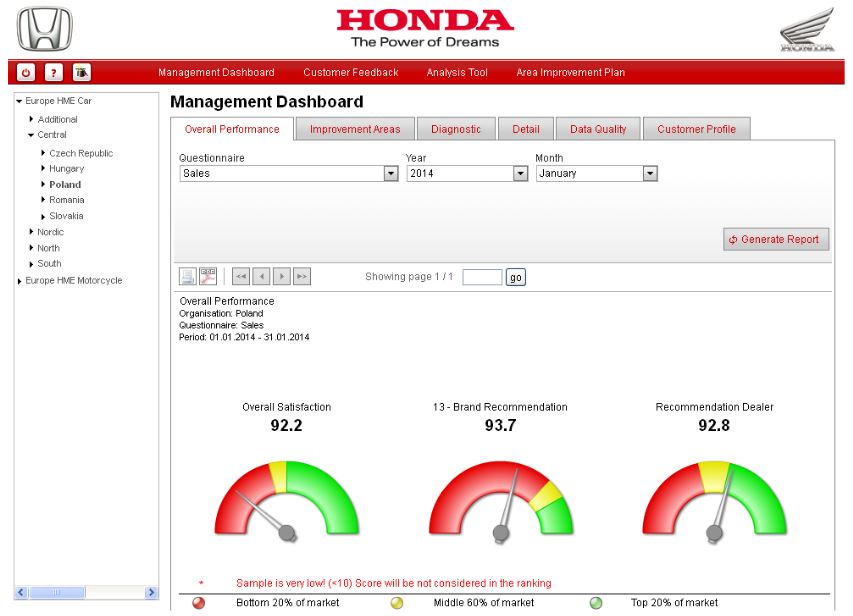The width and height of the screenshot is (853, 616).
Task: Open the Area Improvement Plan menu
Action: click(x=571, y=72)
